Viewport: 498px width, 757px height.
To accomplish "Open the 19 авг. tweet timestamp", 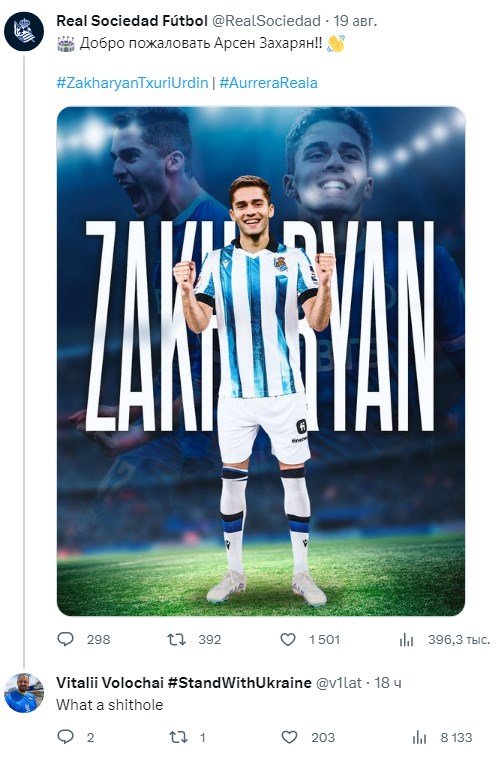I will pos(356,21).
